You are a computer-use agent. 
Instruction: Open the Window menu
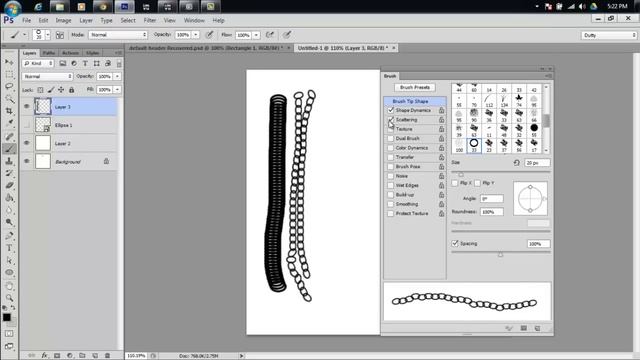(194, 20)
